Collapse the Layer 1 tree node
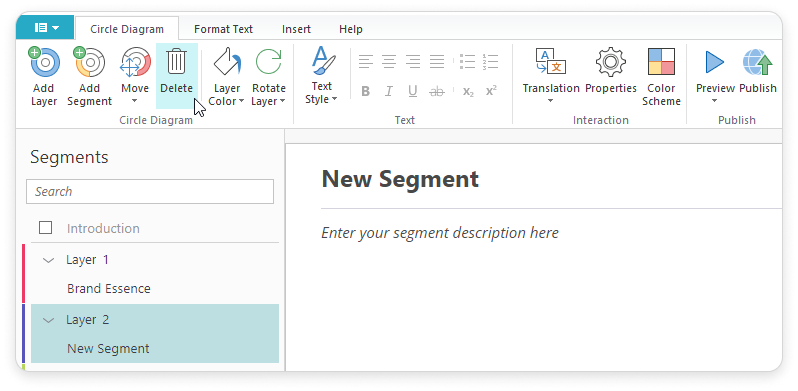 click(48, 260)
